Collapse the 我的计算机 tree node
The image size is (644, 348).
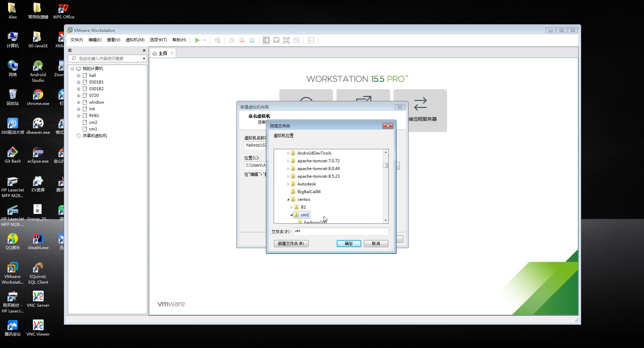tap(72, 69)
